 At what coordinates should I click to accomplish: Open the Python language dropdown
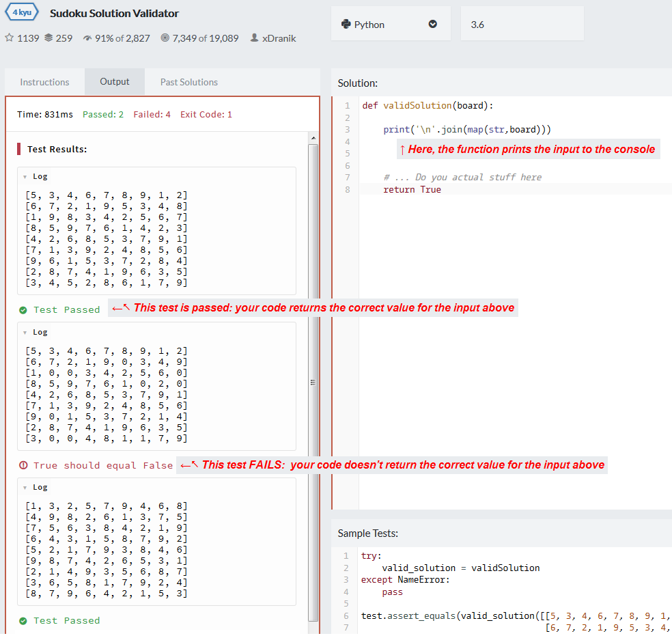click(x=391, y=24)
